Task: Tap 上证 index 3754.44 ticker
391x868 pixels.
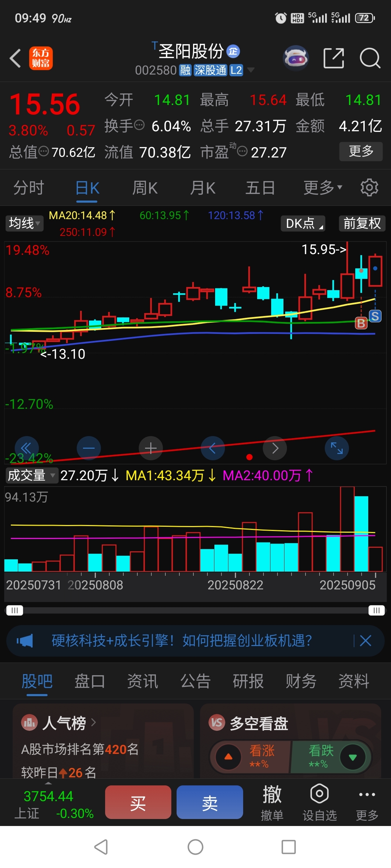Action: click(54, 804)
